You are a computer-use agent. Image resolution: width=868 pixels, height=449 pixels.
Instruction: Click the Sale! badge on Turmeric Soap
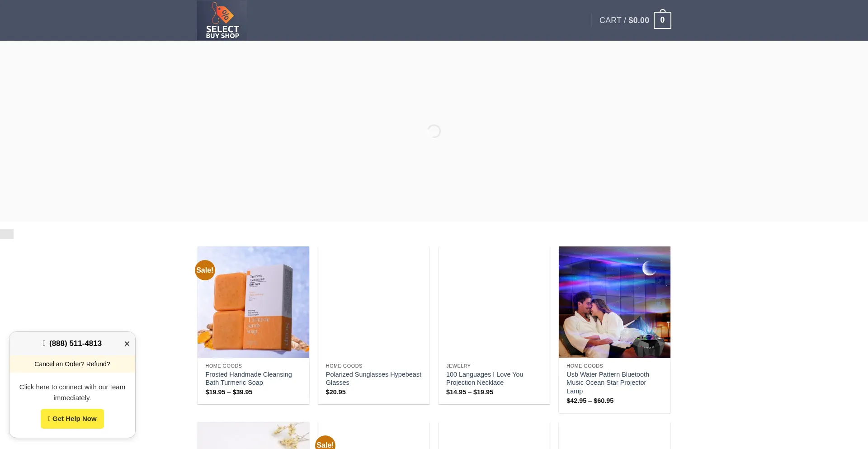[x=205, y=270]
